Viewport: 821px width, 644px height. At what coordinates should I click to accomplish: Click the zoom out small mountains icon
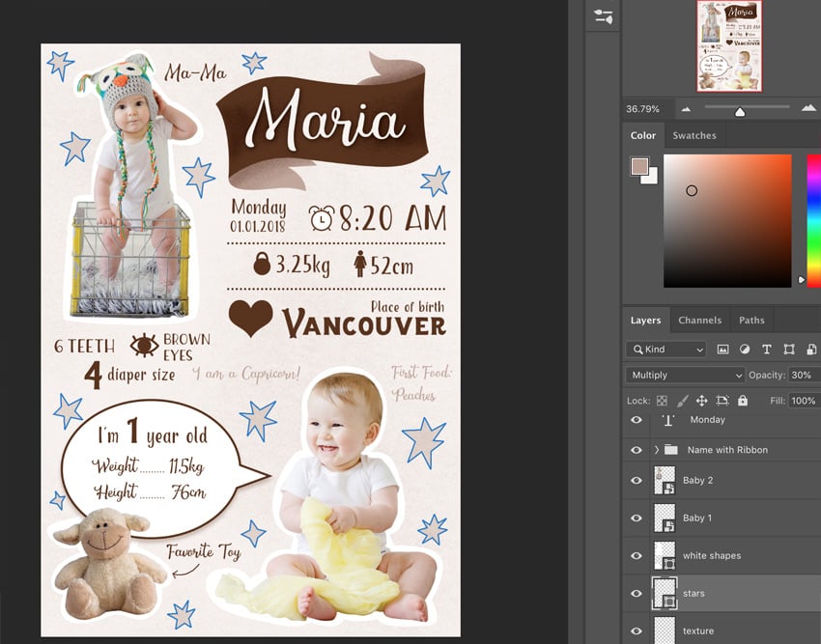686,109
